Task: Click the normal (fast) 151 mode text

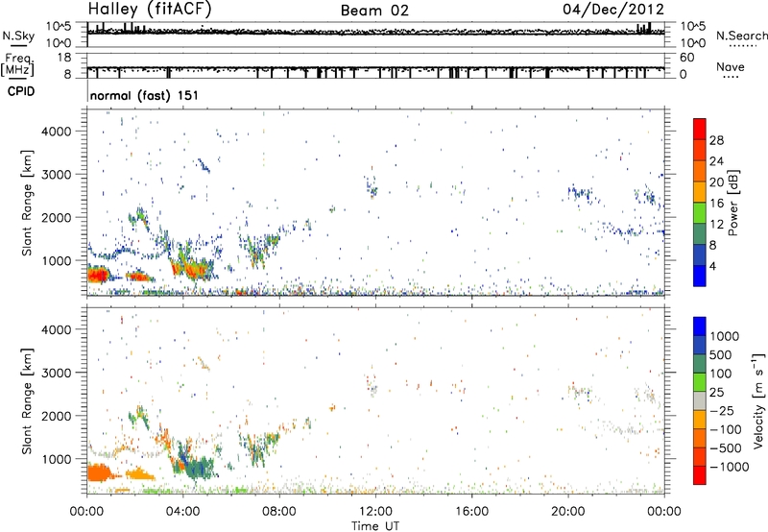Action: [x=144, y=95]
